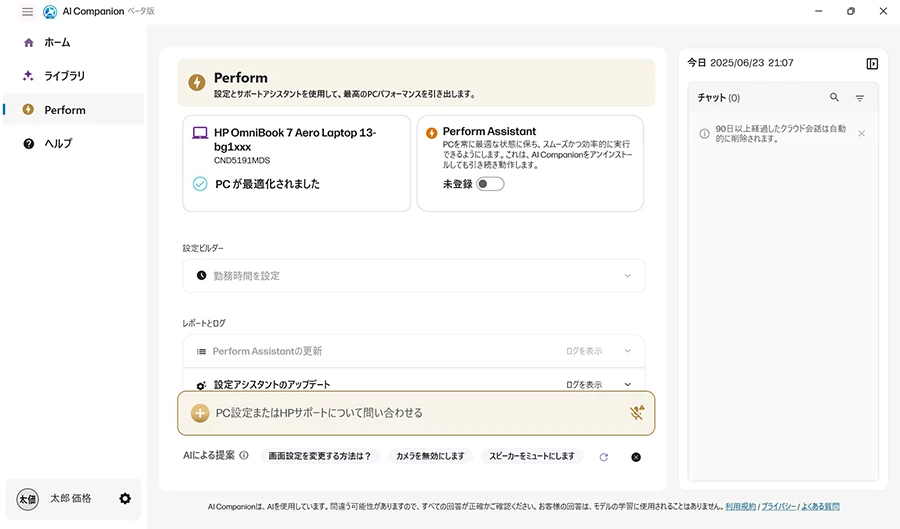Open chat filter icon
This screenshot has height=529, width=900.
coord(860,99)
